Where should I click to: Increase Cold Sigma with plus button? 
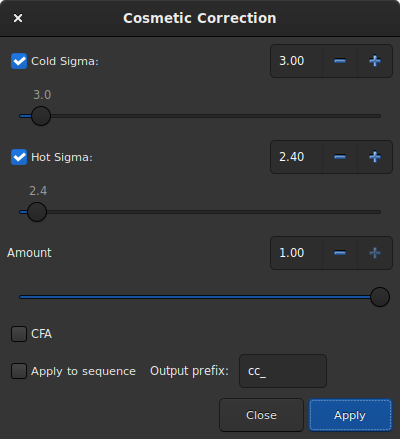click(375, 61)
